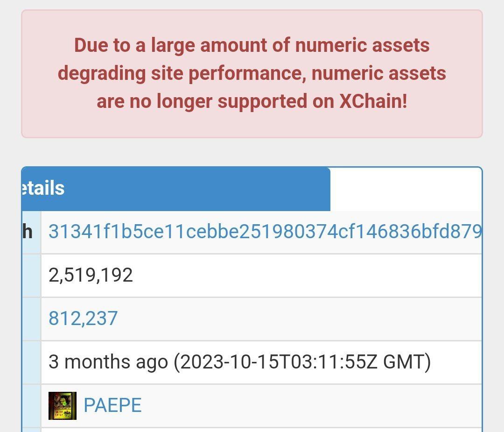Click the 'XChain!' word in warning
Viewport: 504px width, 432px height.
pos(373,101)
